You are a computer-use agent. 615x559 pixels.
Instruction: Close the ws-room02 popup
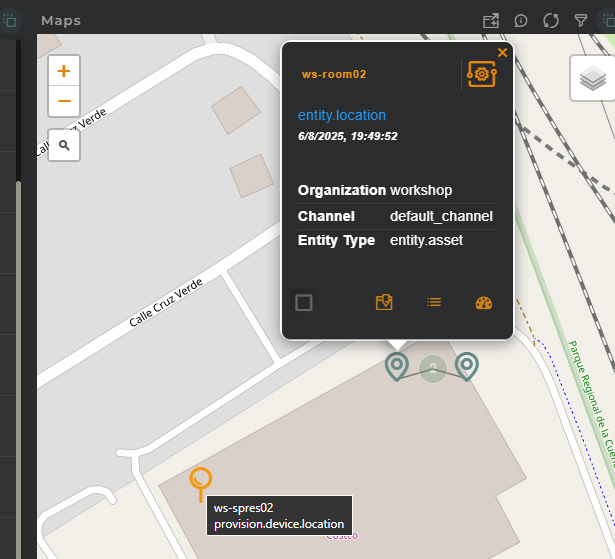point(503,52)
